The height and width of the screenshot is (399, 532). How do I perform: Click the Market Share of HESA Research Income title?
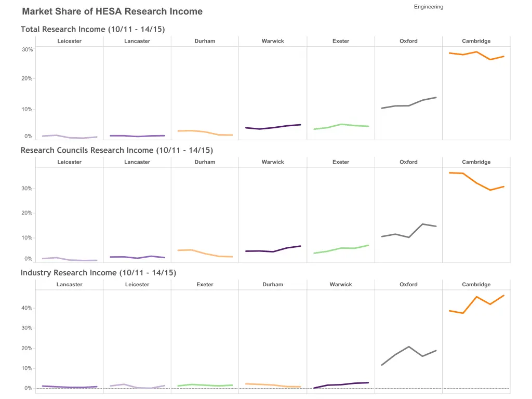coord(112,11)
